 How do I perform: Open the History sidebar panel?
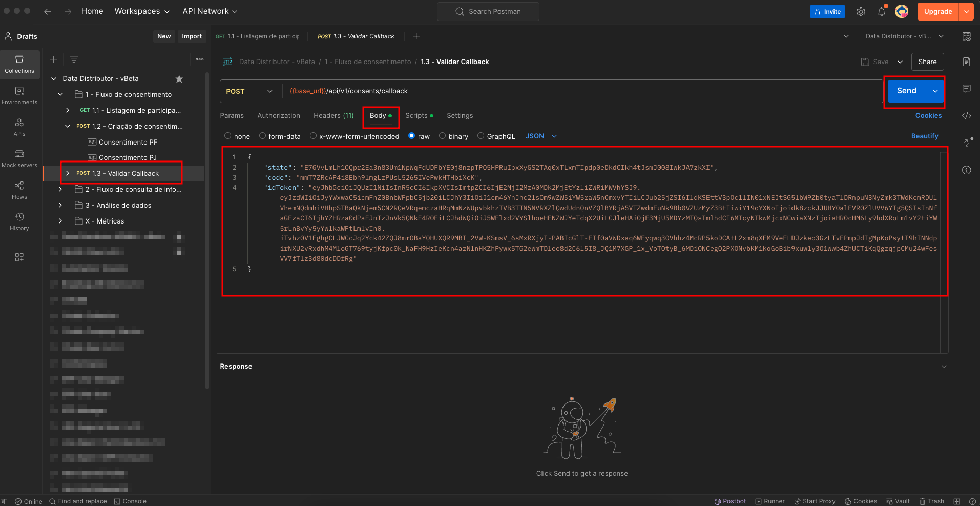click(19, 221)
